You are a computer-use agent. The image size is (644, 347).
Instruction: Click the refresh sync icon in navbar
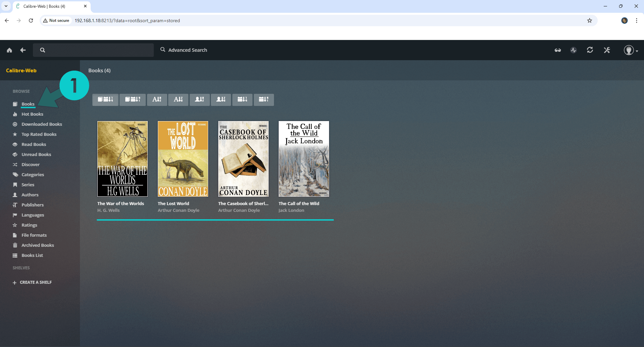(590, 50)
